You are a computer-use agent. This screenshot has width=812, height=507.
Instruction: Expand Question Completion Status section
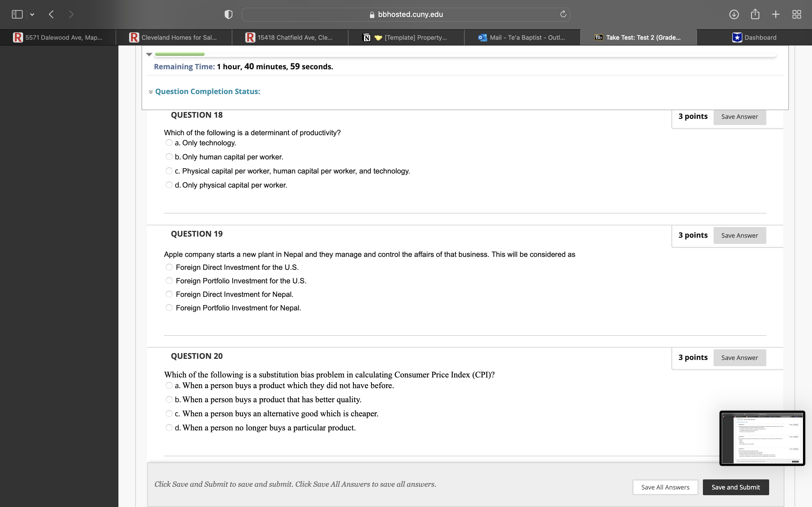(207, 92)
